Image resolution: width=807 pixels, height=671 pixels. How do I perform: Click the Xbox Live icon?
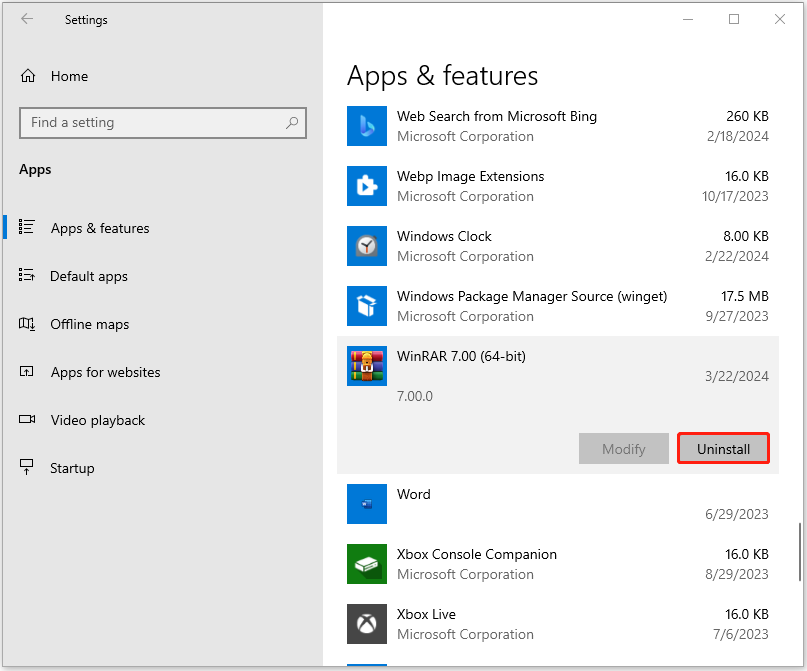[x=366, y=624]
